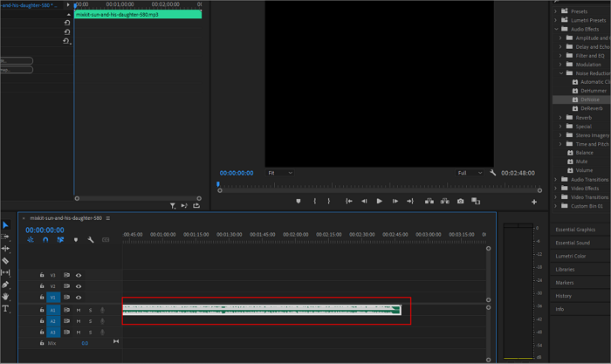The height and width of the screenshot is (364, 611).
Task: Select the Pen tool
Action: [5, 285]
